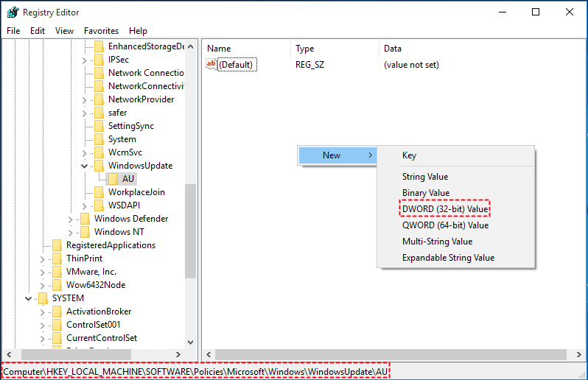
Task: Click the WorkplaceJoin folder icon
Action: coord(99,192)
